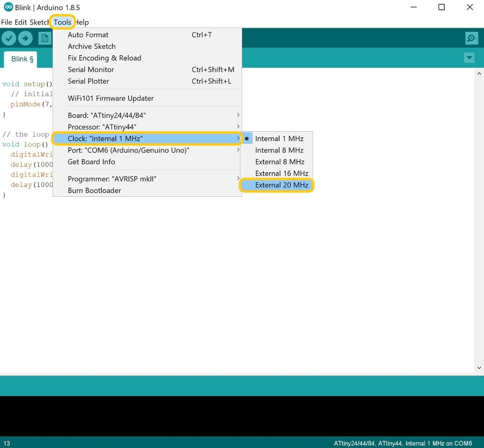
Task: Click the editor scrollbar up arrow
Action: point(479,74)
